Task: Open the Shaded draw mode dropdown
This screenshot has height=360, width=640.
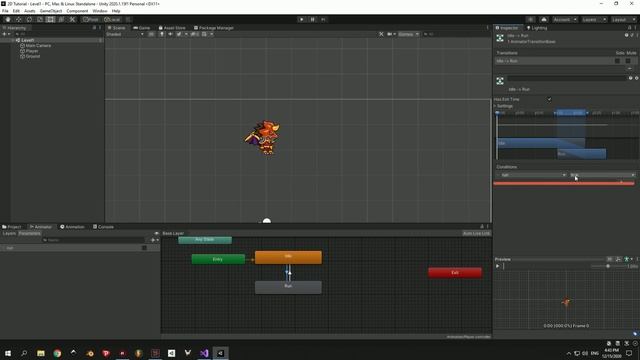Action: point(125,34)
